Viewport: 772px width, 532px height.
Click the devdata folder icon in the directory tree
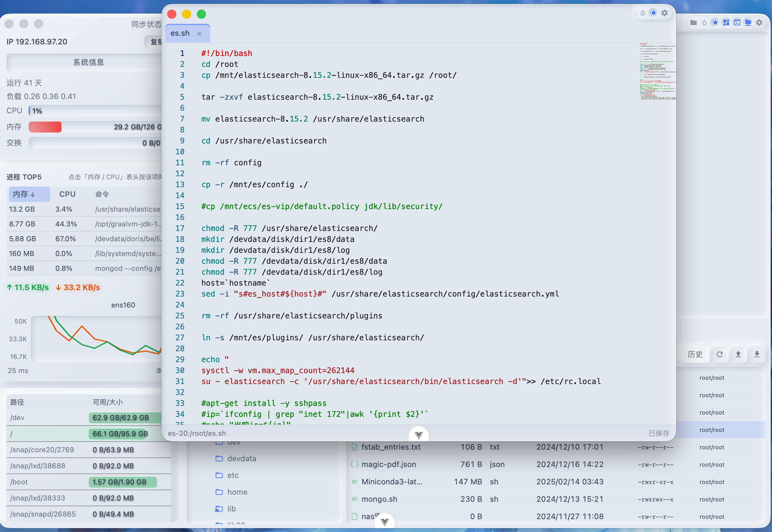(x=219, y=459)
